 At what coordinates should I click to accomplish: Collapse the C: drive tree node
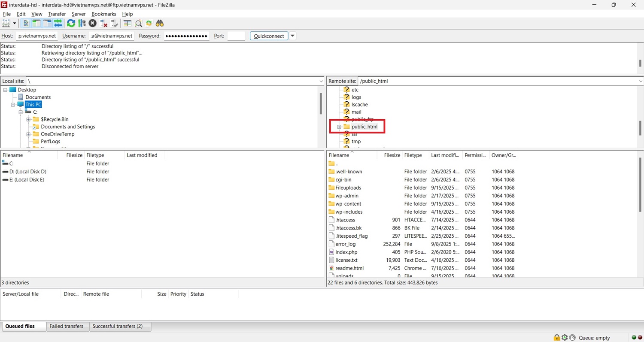(21, 112)
